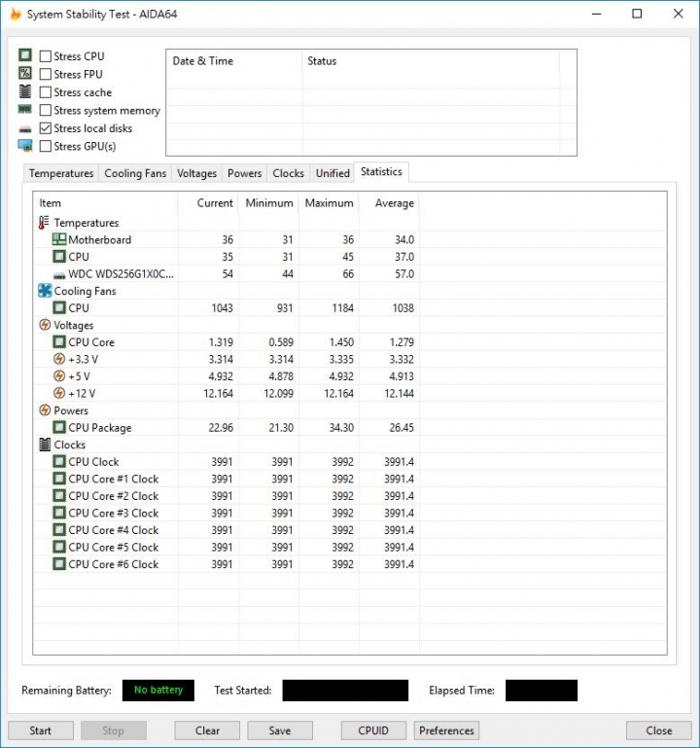Click the AIDA64 flame icon in title bar
Image resolution: width=700 pixels, height=748 pixels.
(16, 14)
